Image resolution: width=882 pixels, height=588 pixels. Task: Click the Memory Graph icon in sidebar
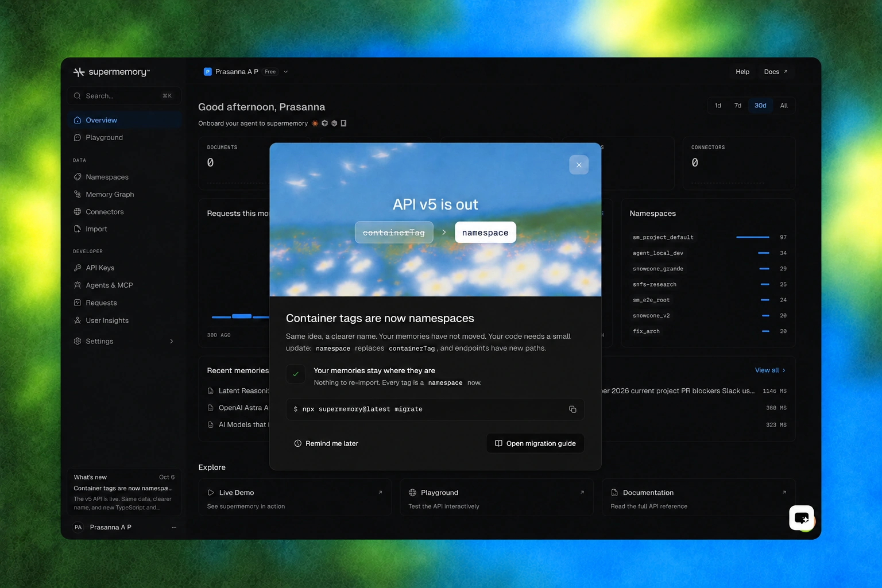[78, 194]
